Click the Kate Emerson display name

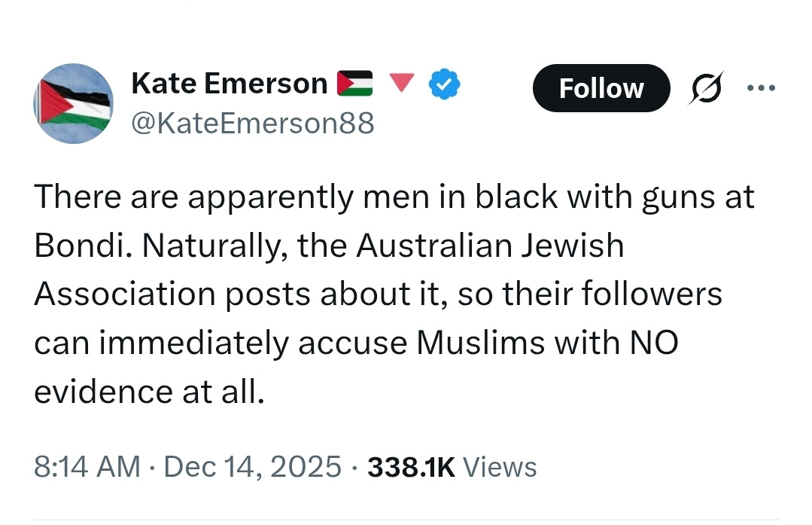tap(229, 84)
